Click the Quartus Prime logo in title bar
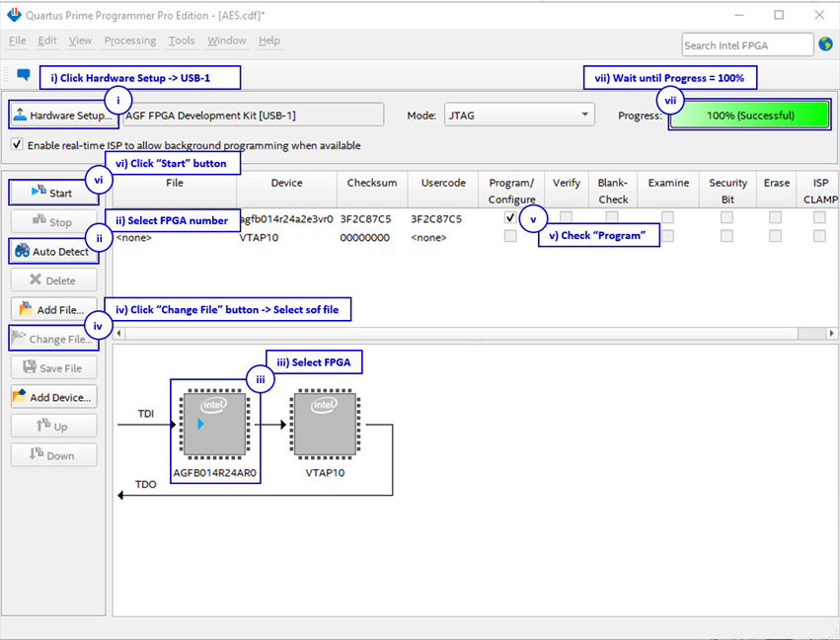The image size is (840, 640). pos(14,15)
